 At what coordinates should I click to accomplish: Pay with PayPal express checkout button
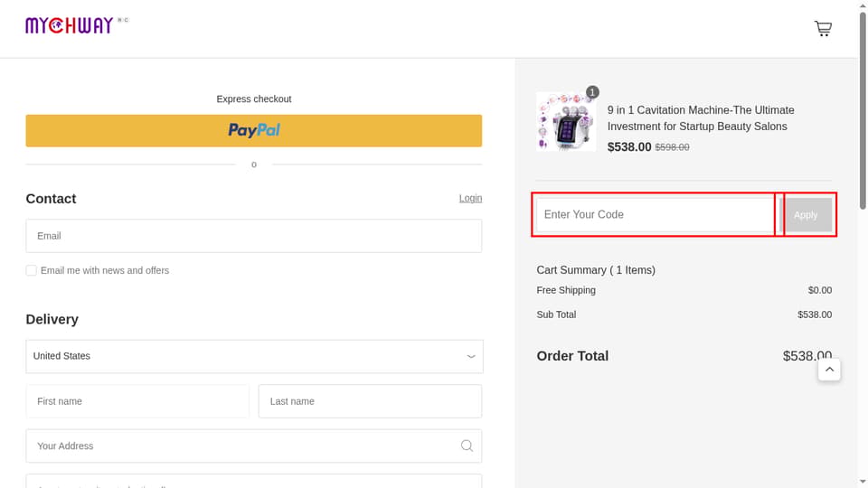253,130
